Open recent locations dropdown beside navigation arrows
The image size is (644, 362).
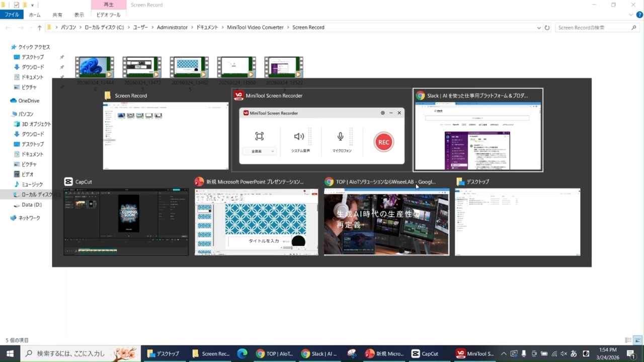(31, 28)
